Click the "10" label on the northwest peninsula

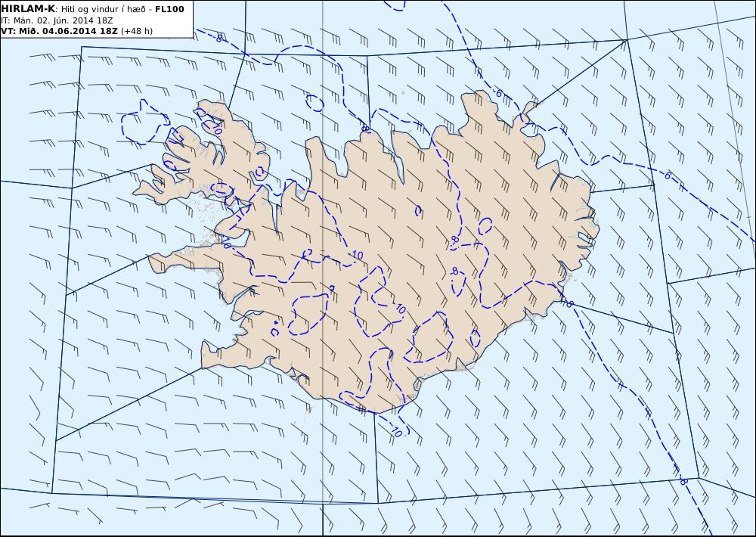pos(217,130)
